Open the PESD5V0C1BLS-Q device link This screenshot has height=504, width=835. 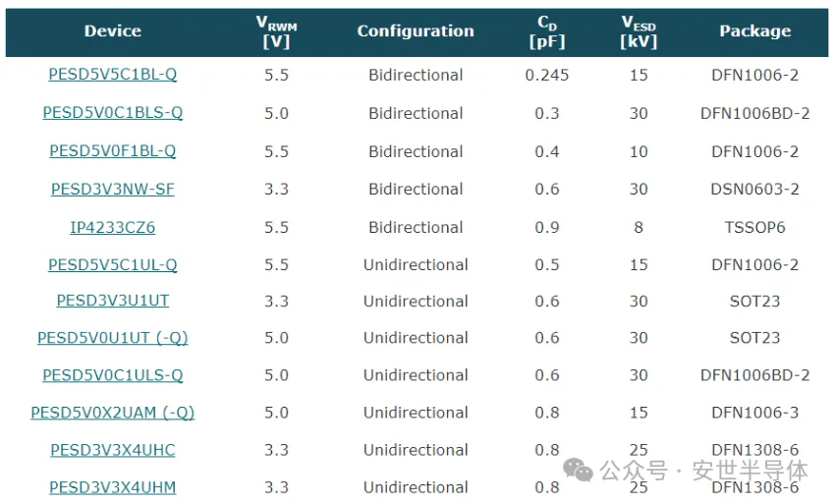pos(113,113)
